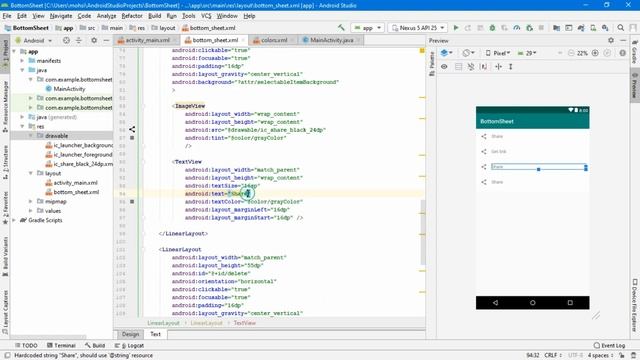Image resolution: width=640 pixels, height=360 pixels.
Task: Open the Logcat tool window
Action: tap(129, 345)
